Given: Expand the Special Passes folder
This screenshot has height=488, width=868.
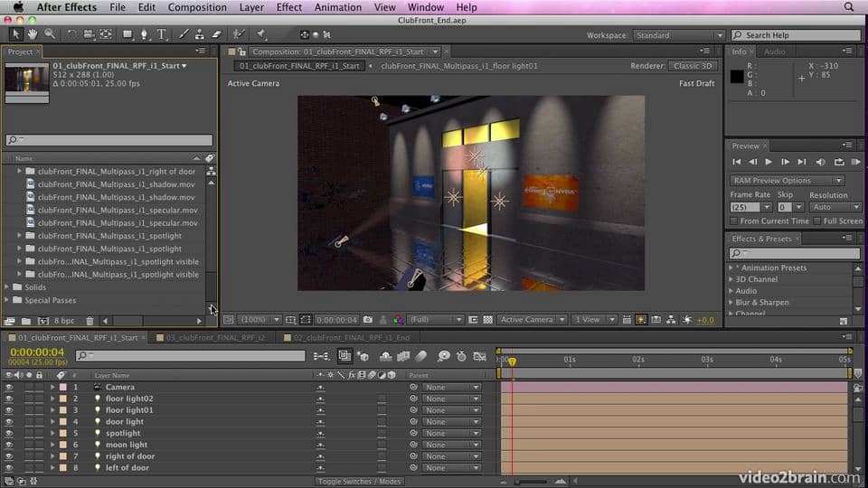Looking at the screenshot, I should [x=6, y=300].
